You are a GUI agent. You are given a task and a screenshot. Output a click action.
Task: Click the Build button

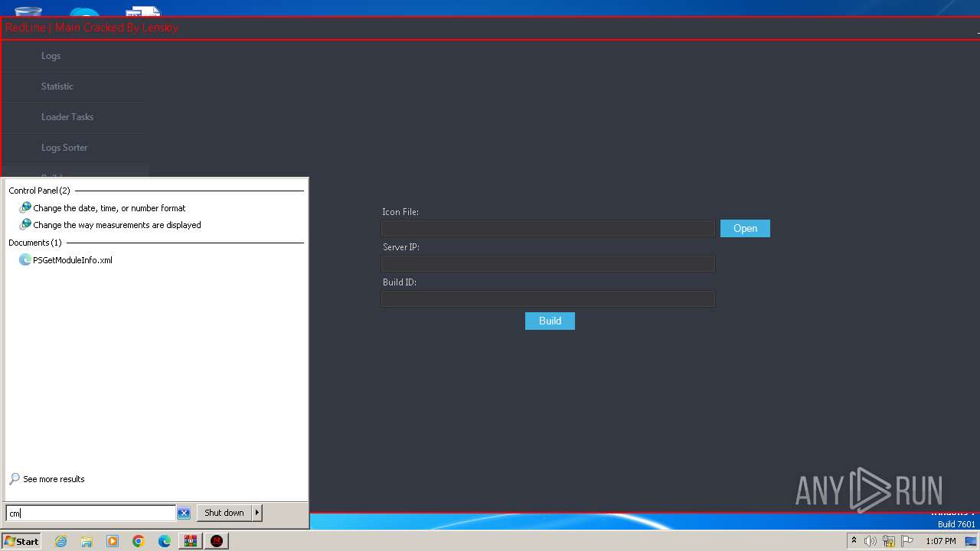[x=550, y=321]
